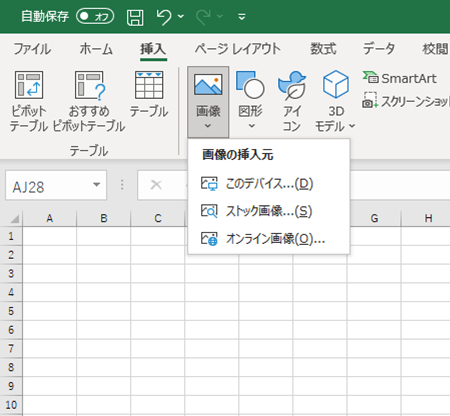The image size is (450, 416).
Task: Select row 8 header
Action: pos(11,367)
